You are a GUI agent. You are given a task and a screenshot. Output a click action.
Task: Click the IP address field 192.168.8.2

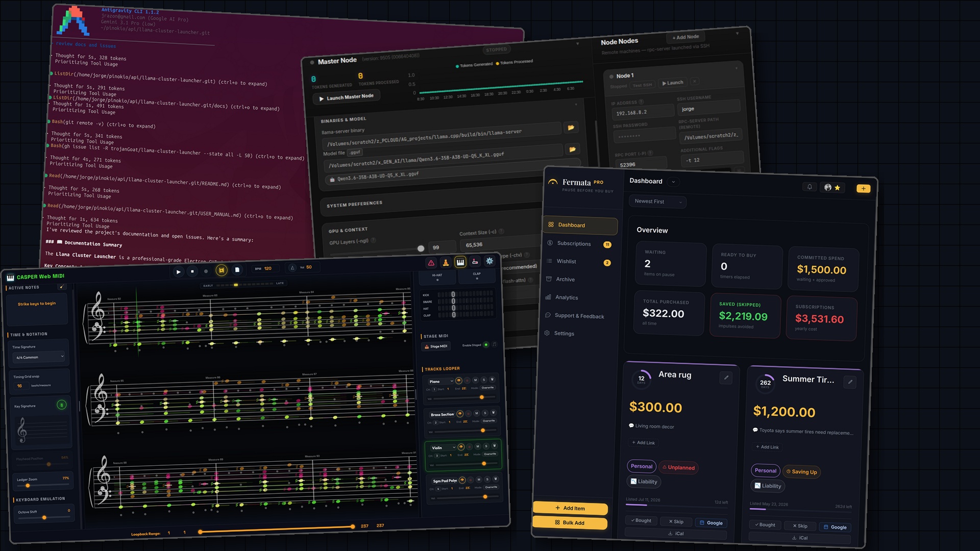point(643,112)
